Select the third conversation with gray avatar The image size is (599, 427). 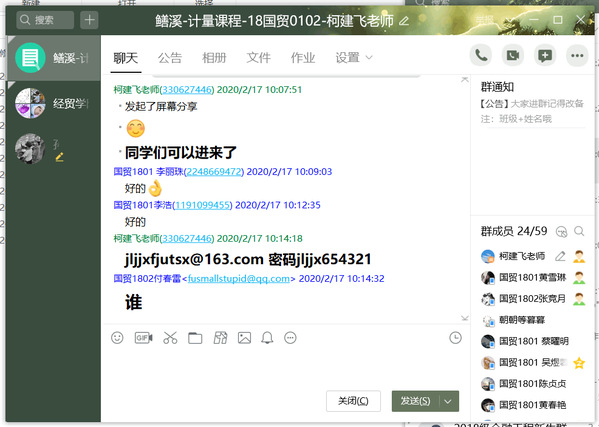click(x=53, y=149)
